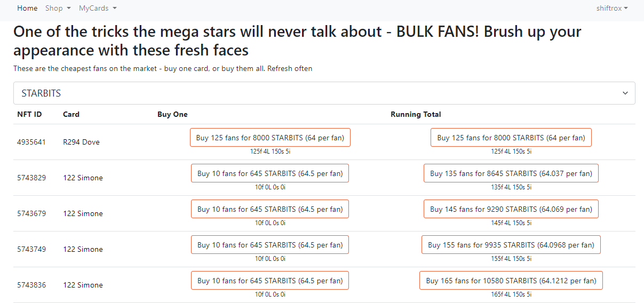Click the NFT ID 4935641 cell
644x303 pixels.
pyautogui.click(x=31, y=142)
